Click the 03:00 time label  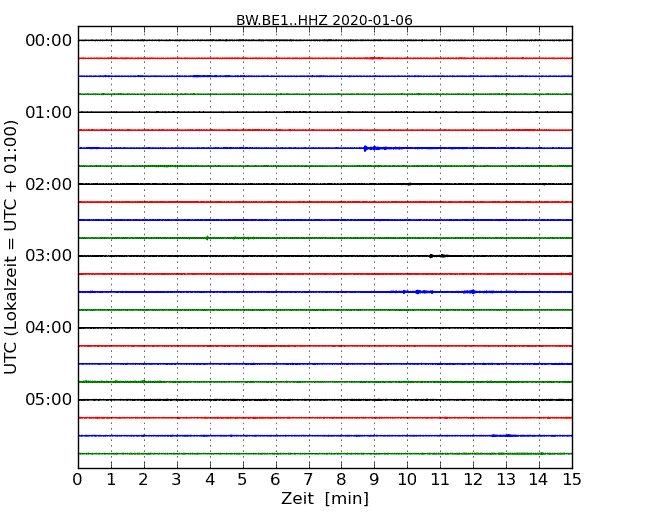[49, 255]
